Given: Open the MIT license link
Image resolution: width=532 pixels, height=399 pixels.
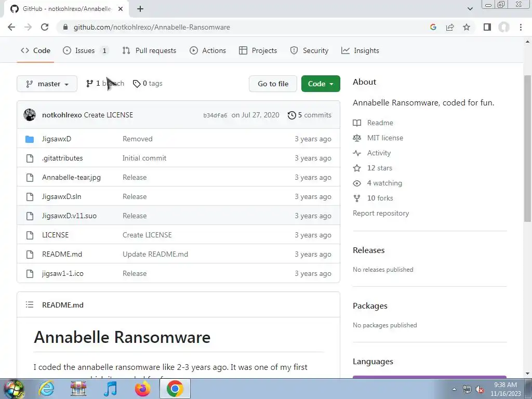Looking at the screenshot, I should click(385, 138).
